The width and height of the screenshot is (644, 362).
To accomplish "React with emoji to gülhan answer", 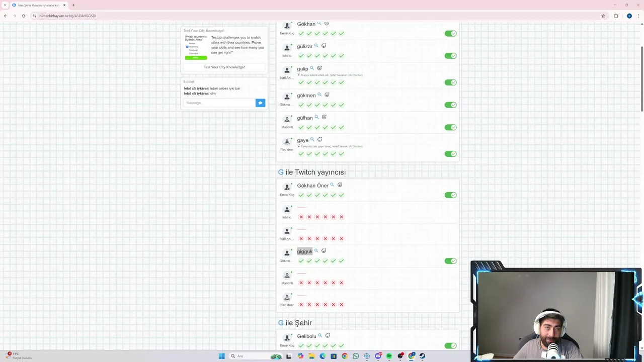I will click(x=324, y=117).
